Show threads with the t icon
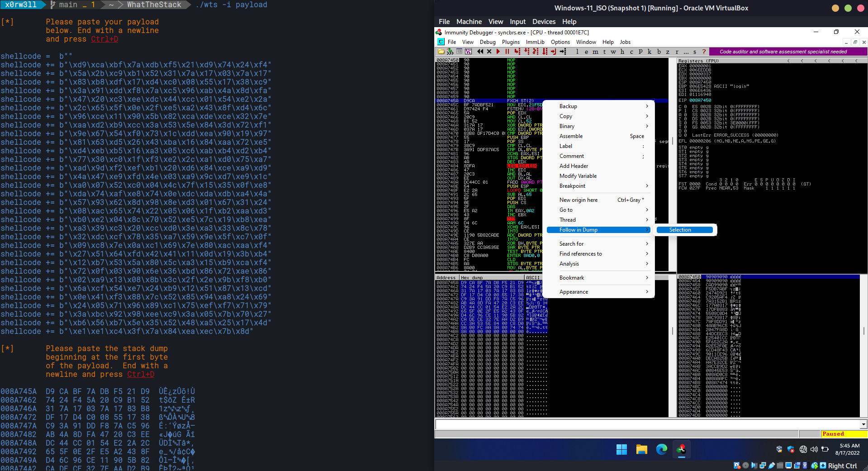Viewport: 868px width, 471px height. click(604, 52)
